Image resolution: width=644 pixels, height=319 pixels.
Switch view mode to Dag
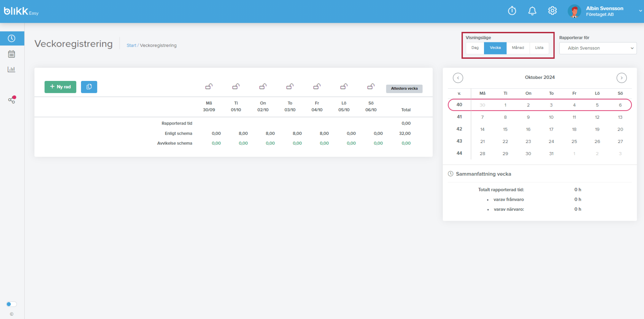(475, 48)
